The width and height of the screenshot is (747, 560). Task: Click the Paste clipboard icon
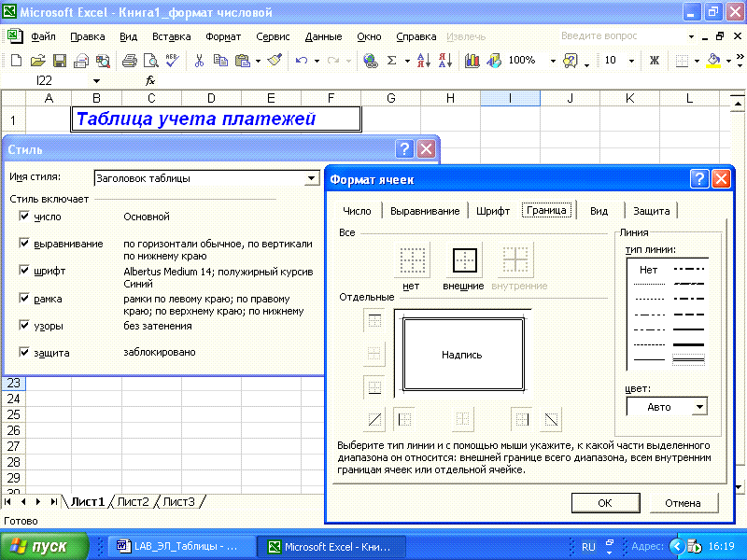point(243,61)
